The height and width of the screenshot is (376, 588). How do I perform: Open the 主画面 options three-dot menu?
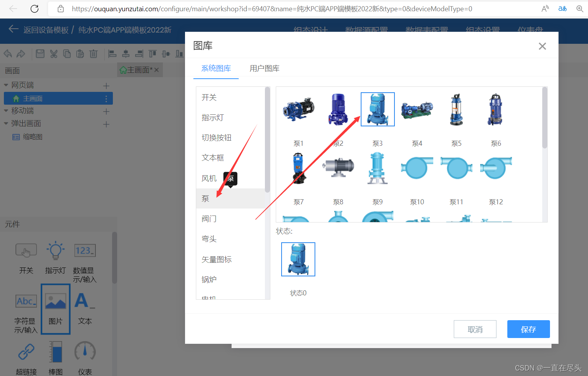click(106, 98)
